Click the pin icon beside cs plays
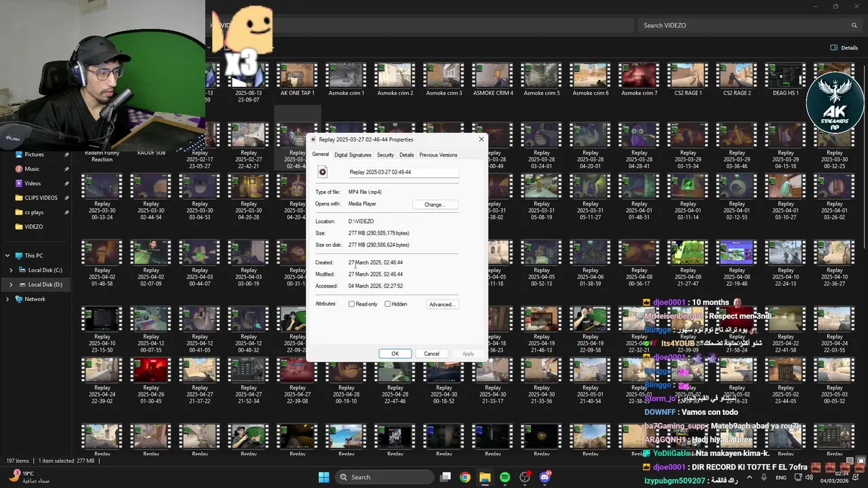868x488 pixels. [66, 212]
